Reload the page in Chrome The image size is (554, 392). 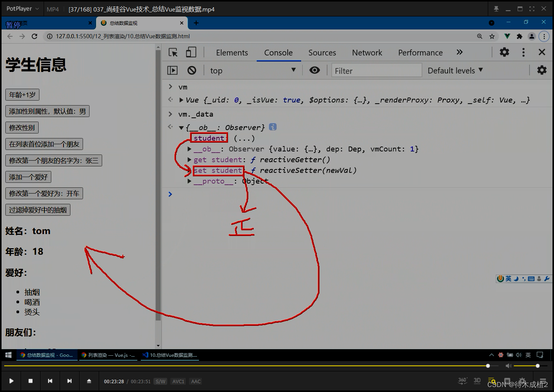(x=34, y=36)
